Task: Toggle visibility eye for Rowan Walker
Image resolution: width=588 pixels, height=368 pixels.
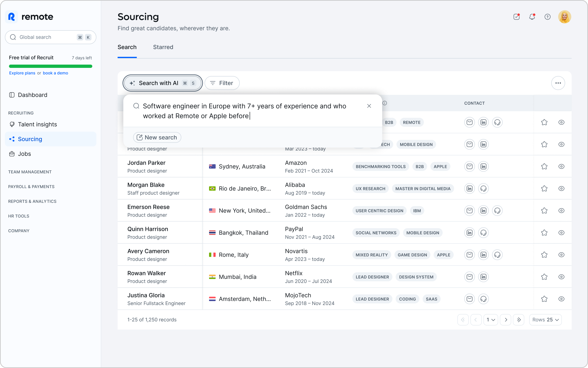Action: pyautogui.click(x=561, y=277)
